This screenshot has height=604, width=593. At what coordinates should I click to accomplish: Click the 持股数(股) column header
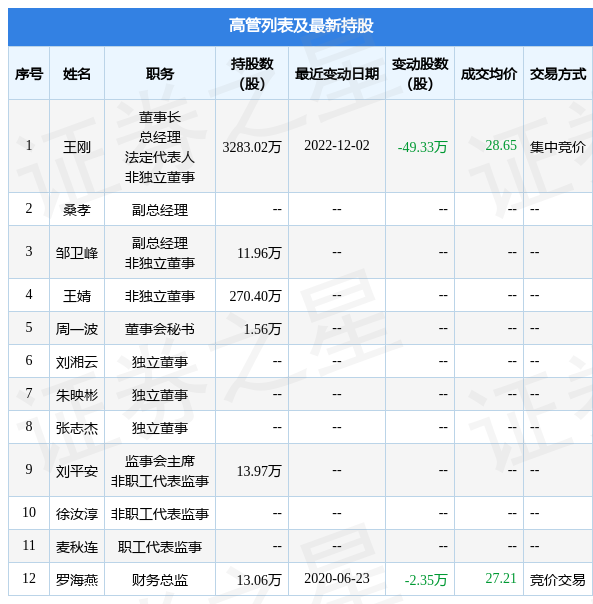[x=252, y=74]
